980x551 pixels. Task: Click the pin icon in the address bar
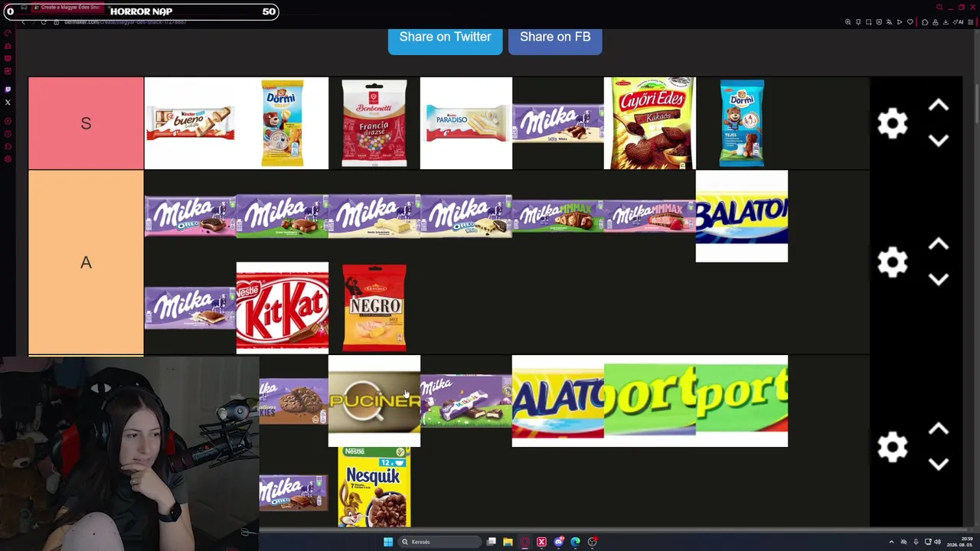pos(858,22)
